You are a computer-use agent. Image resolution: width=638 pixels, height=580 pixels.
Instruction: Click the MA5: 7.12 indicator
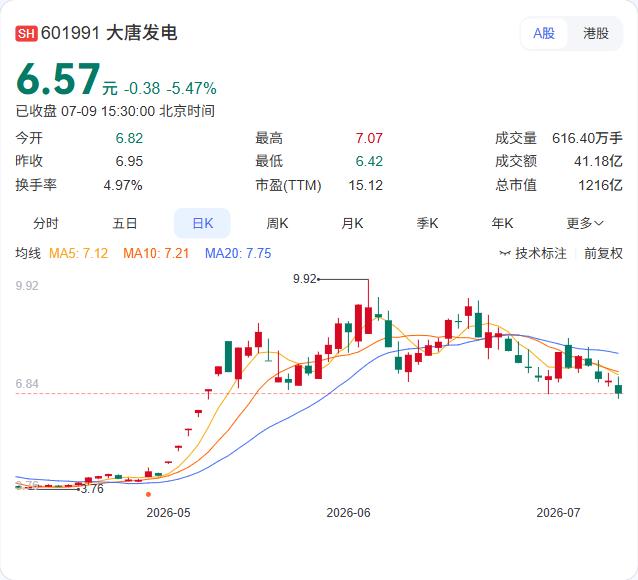tap(79, 254)
